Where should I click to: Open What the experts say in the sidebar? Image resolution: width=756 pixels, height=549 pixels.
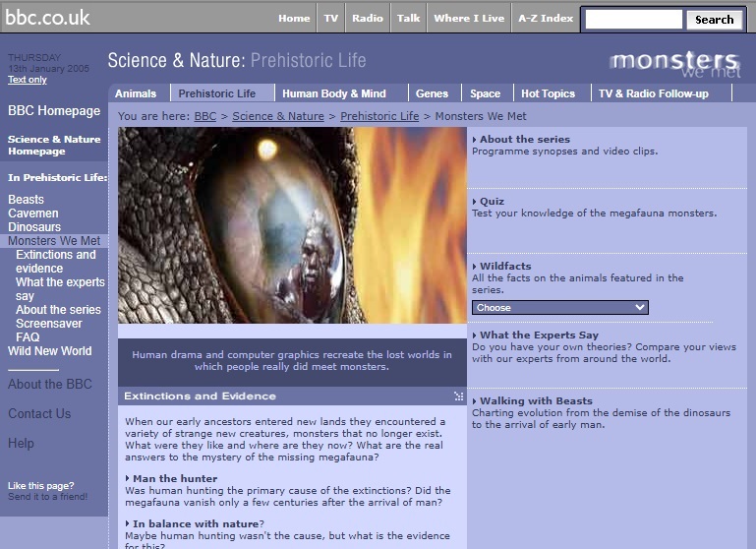[x=60, y=289]
